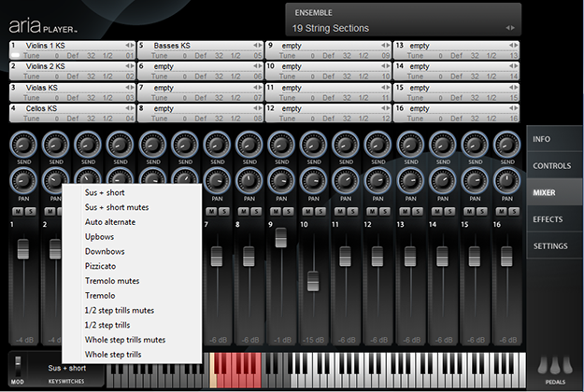This screenshot has width=584, height=392.
Task: Click the PAN knob for channel 16
Action: (x=506, y=181)
